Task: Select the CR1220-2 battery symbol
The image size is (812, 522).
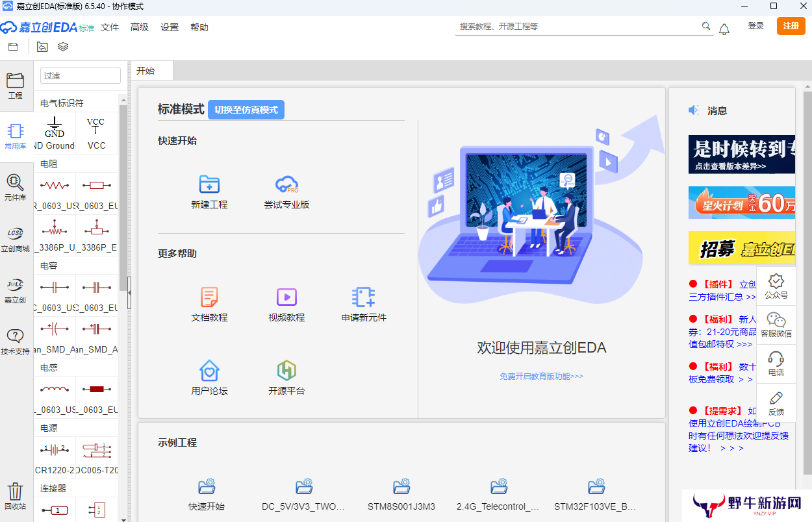Action: [x=55, y=456]
